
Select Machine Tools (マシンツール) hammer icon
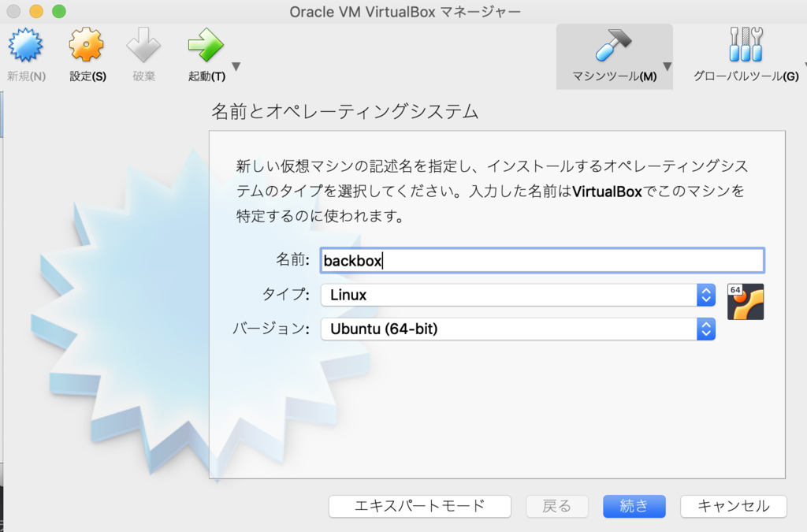(613, 45)
